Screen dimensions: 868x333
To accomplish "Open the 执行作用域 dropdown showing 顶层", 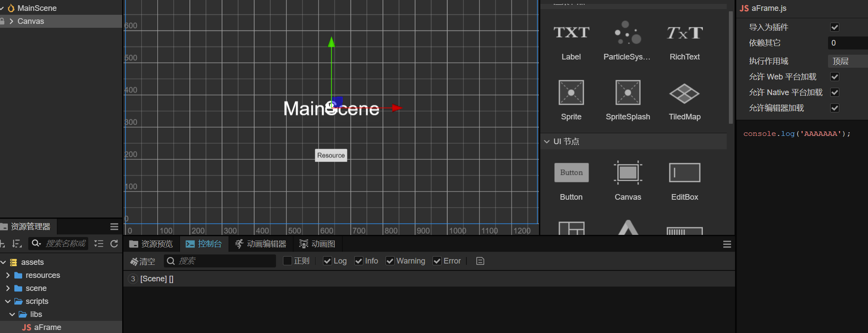I will [848, 61].
